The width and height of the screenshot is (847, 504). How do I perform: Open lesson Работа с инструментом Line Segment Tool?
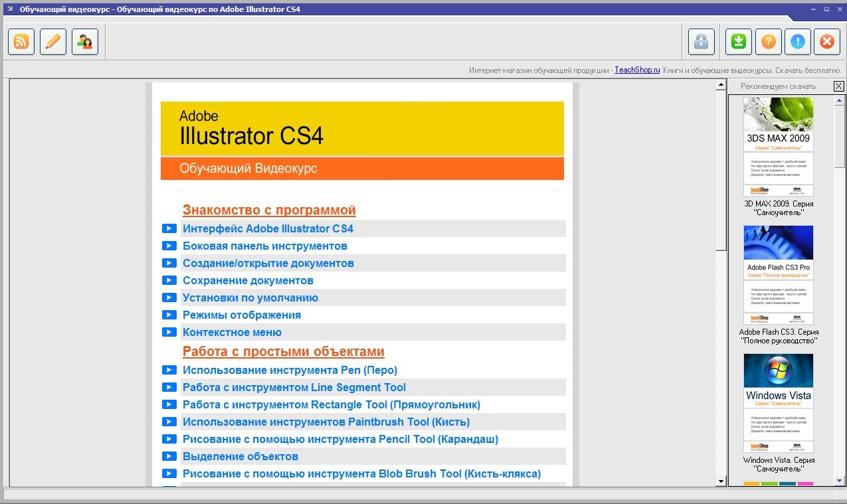point(294,387)
